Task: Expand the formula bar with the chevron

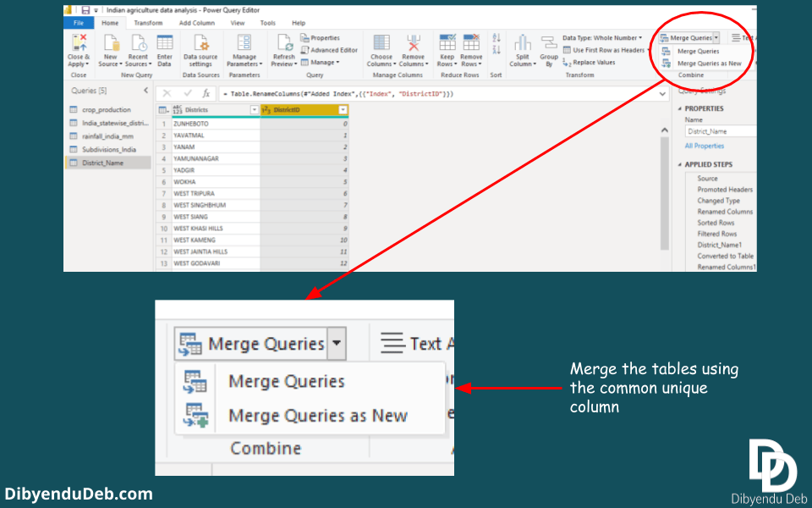Action: click(662, 94)
